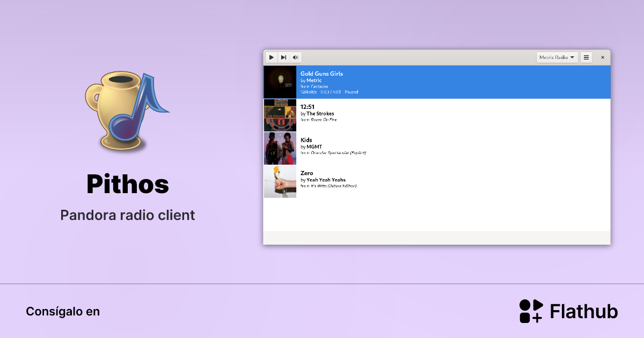Click the Pandora radio client subtitle
Image resolution: width=644 pixels, height=338 pixels.
click(127, 215)
